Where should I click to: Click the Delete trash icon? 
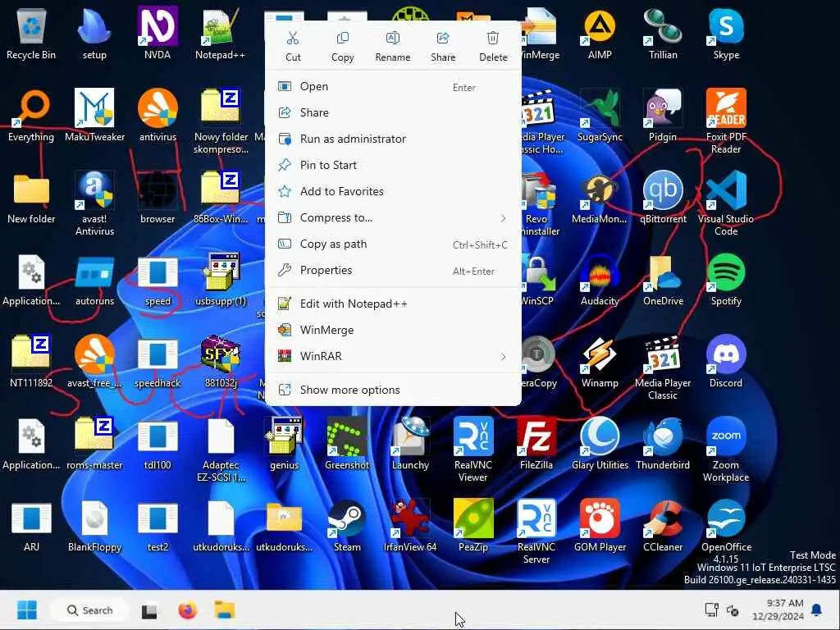click(x=493, y=38)
